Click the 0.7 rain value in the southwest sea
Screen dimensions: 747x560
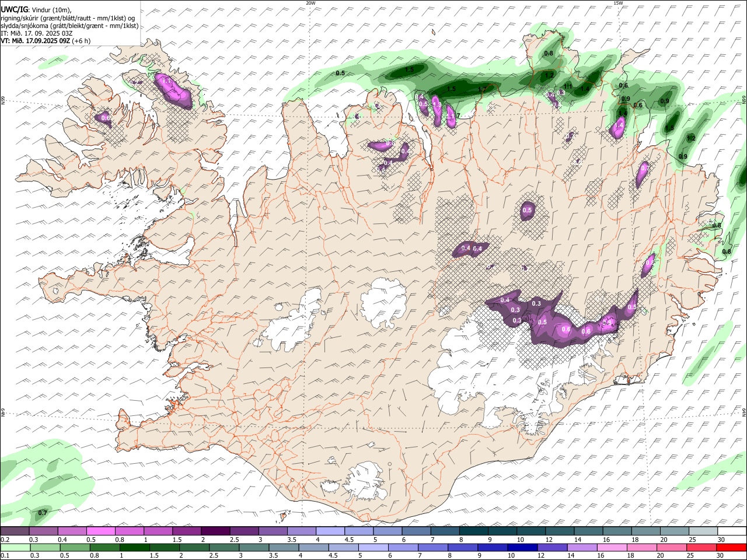[x=42, y=513]
